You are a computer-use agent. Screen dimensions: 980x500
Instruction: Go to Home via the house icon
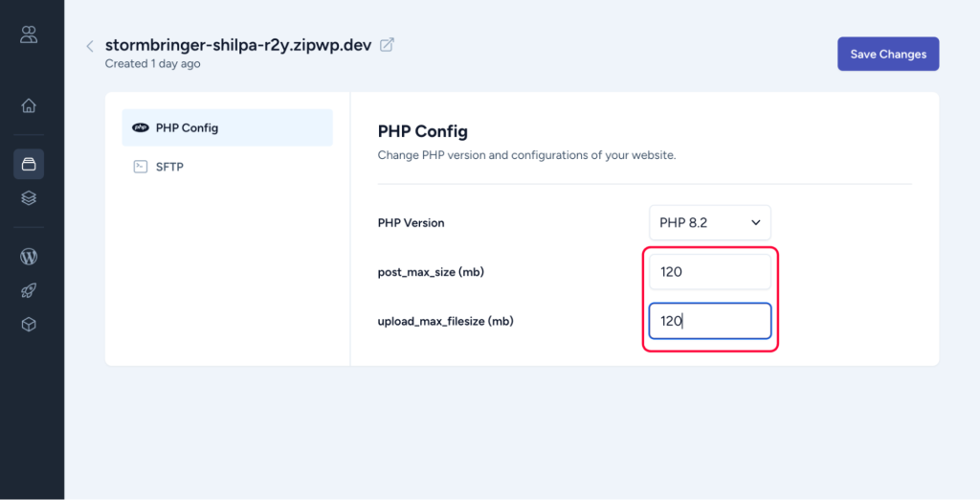click(29, 105)
